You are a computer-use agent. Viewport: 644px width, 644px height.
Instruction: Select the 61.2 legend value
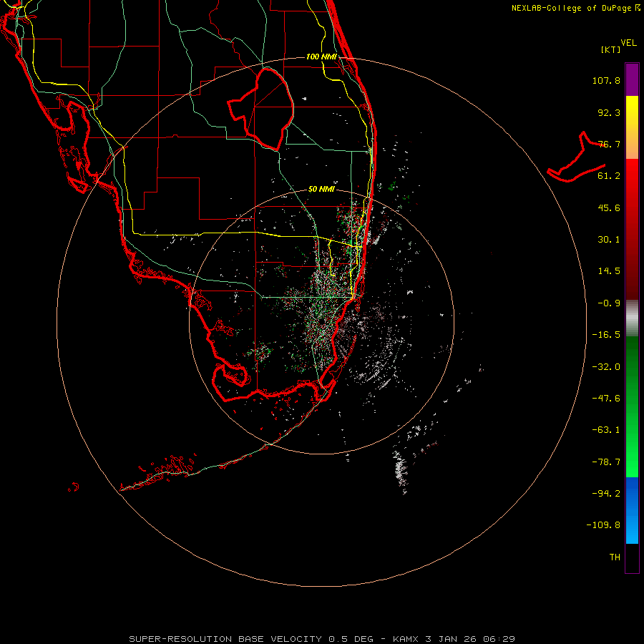coord(609,176)
